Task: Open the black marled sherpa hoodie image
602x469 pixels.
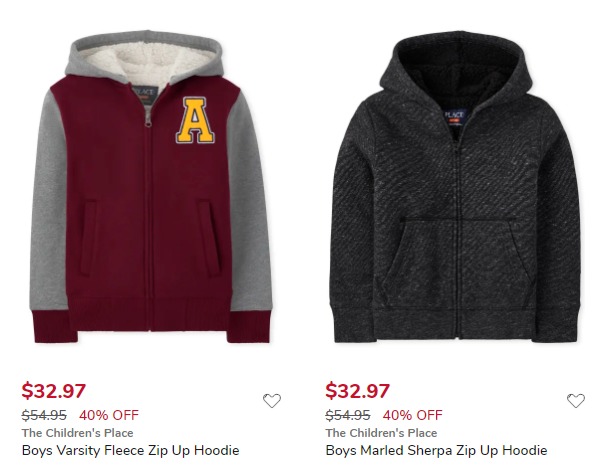Action: point(455,187)
